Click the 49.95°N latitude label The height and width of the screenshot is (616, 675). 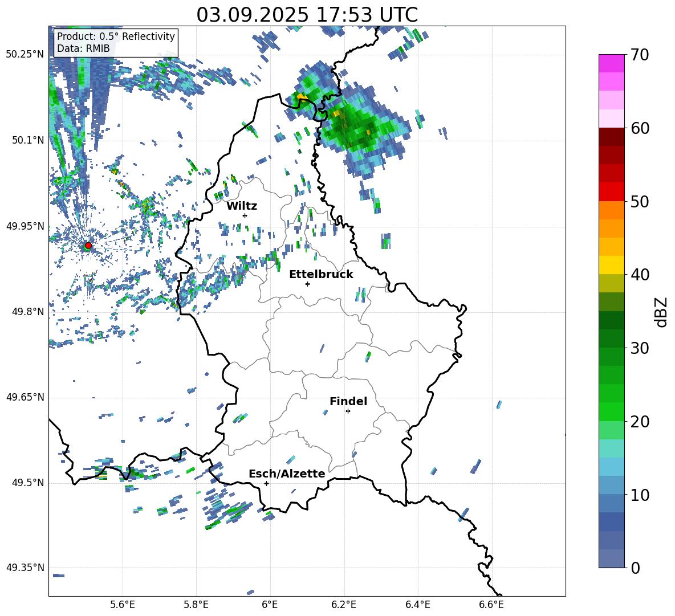point(25,226)
